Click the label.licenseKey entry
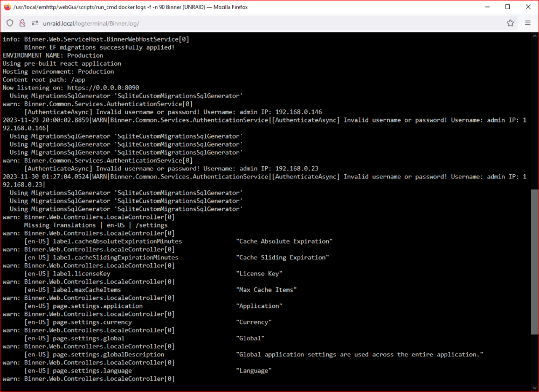539x392 pixels. point(81,274)
